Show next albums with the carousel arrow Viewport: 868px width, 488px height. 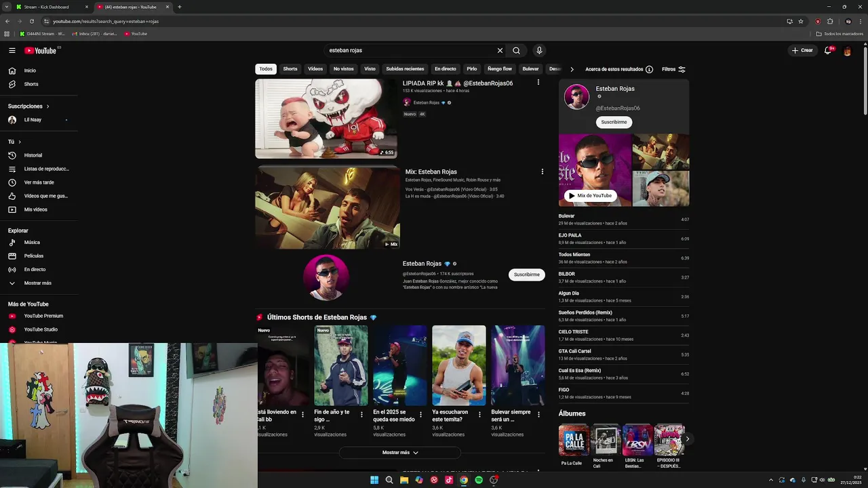pyautogui.click(x=687, y=439)
